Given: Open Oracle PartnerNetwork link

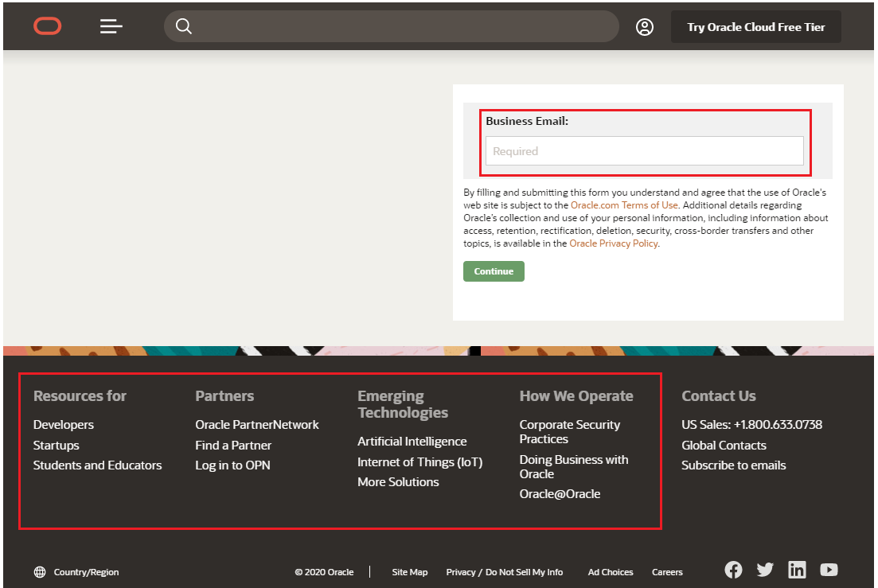Looking at the screenshot, I should (x=257, y=425).
